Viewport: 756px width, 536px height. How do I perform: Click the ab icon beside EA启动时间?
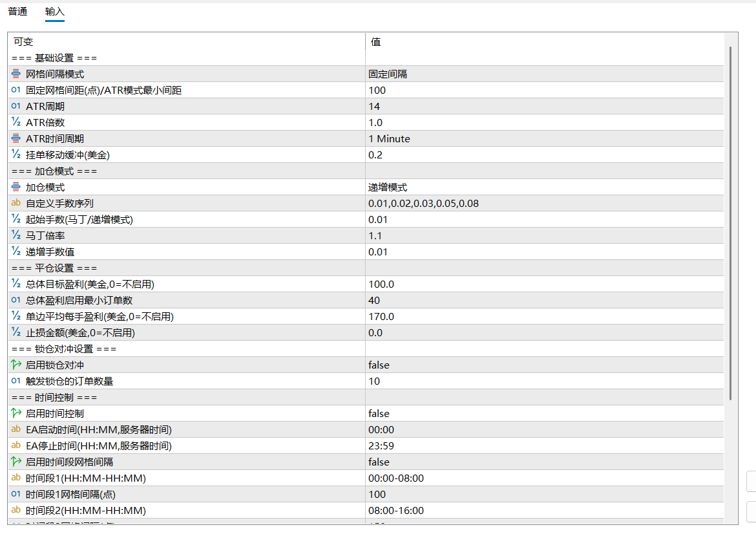16,429
